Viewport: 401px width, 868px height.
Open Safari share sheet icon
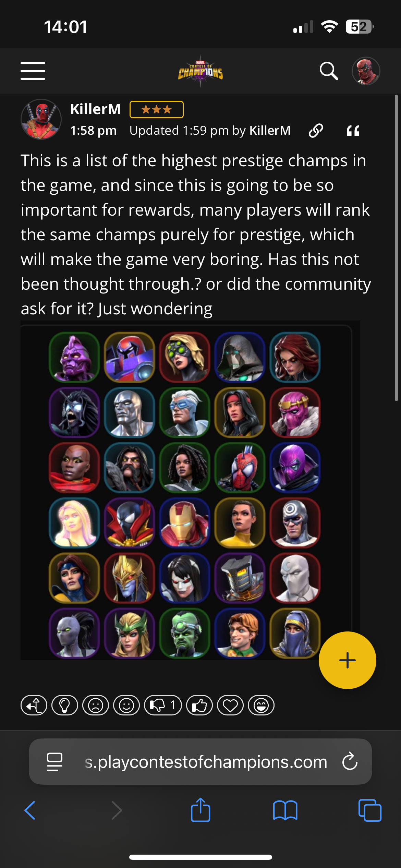click(x=200, y=810)
